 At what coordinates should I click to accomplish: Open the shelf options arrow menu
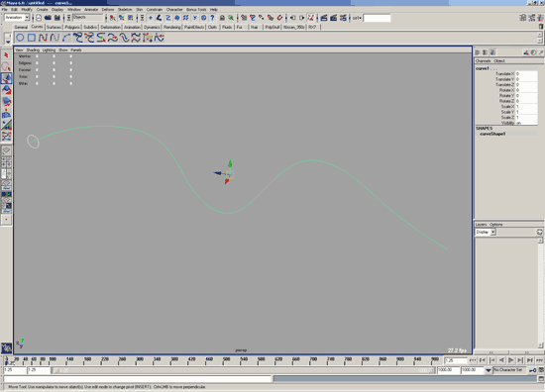point(8,42)
